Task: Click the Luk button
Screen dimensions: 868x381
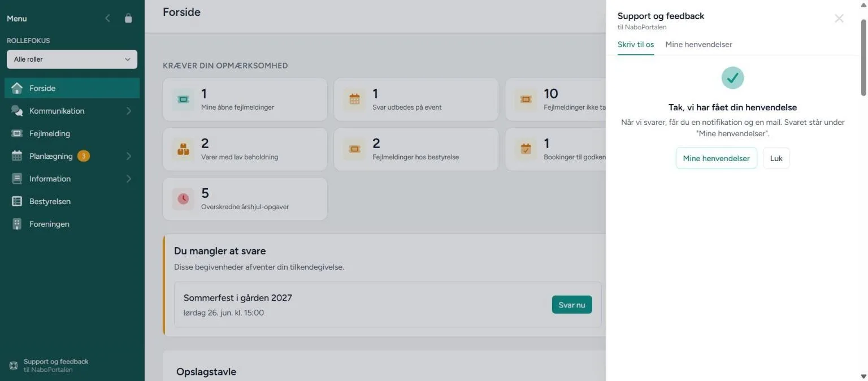Action: tap(776, 158)
